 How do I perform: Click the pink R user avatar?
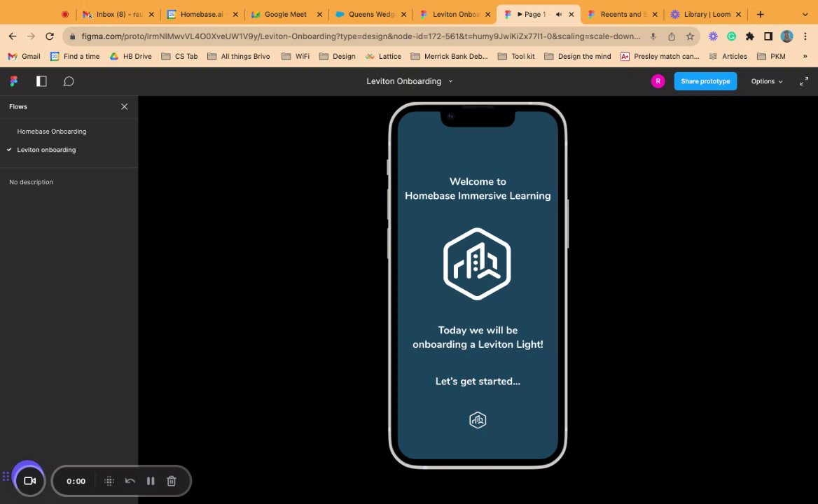658,81
